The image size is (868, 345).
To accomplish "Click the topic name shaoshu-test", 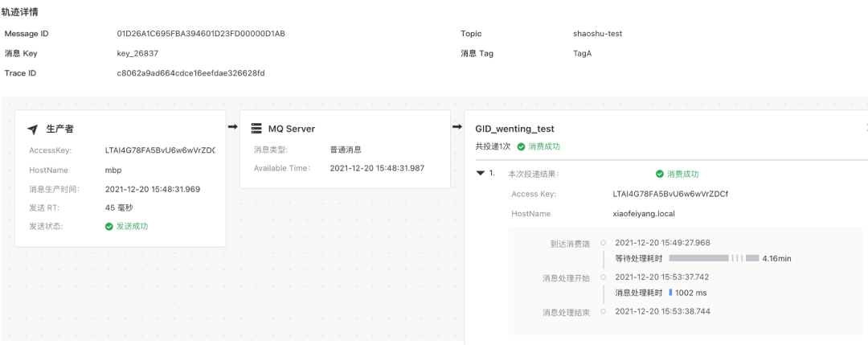I will pos(598,34).
